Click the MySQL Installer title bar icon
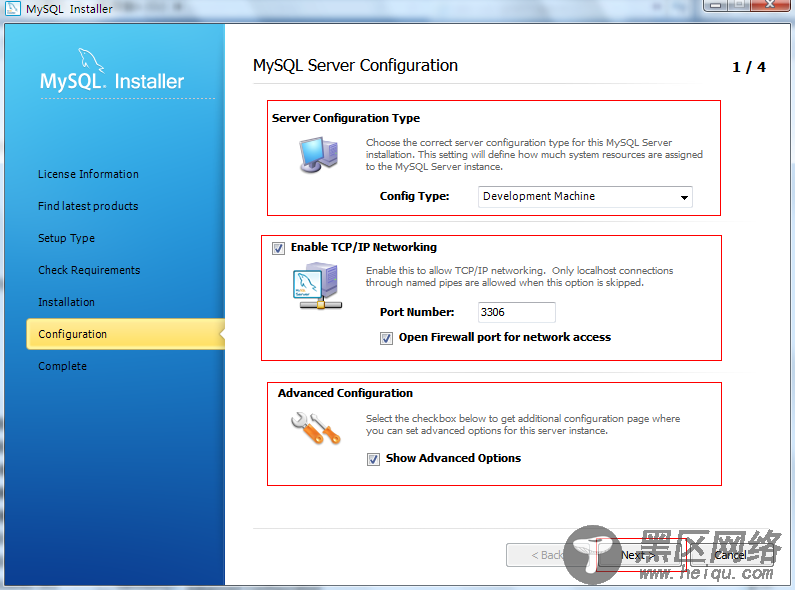The width and height of the screenshot is (795, 590). click(12, 8)
